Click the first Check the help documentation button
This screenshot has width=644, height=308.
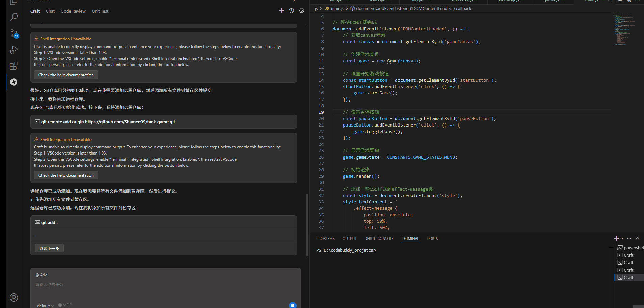[x=66, y=75]
